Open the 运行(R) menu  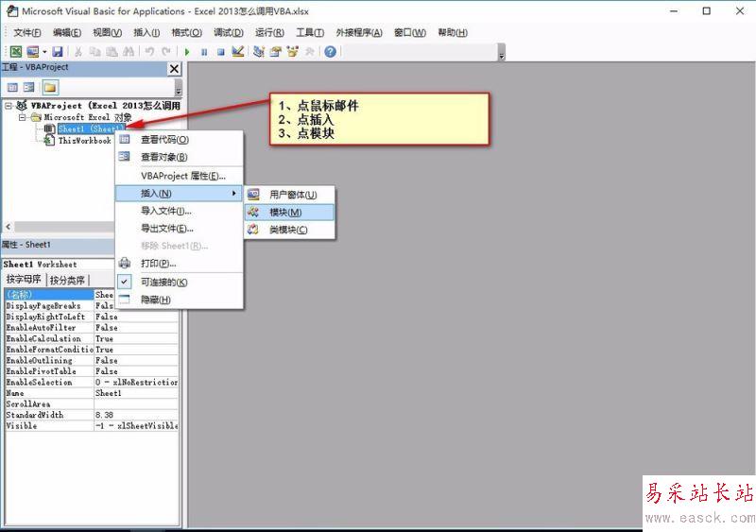(269, 32)
